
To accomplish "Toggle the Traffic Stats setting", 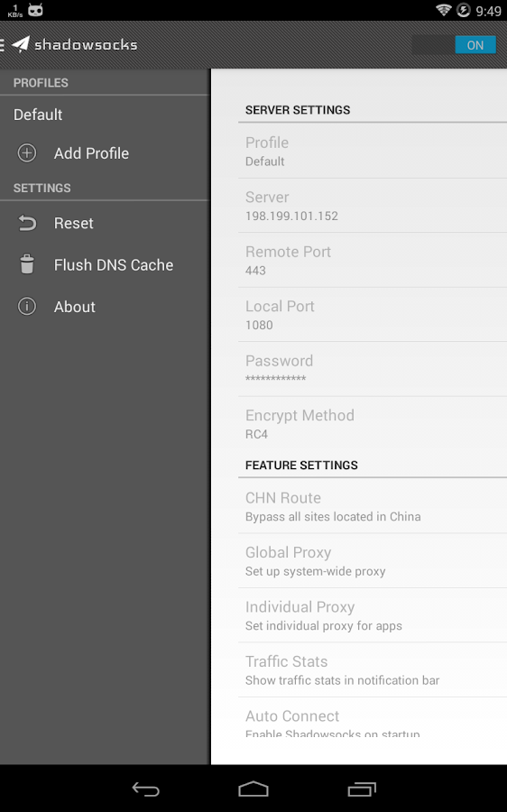I will [x=373, y=670].
